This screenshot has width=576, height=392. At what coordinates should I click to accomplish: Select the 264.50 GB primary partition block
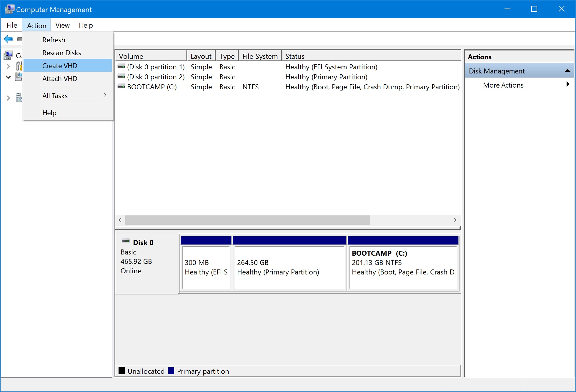click(289, 267)
